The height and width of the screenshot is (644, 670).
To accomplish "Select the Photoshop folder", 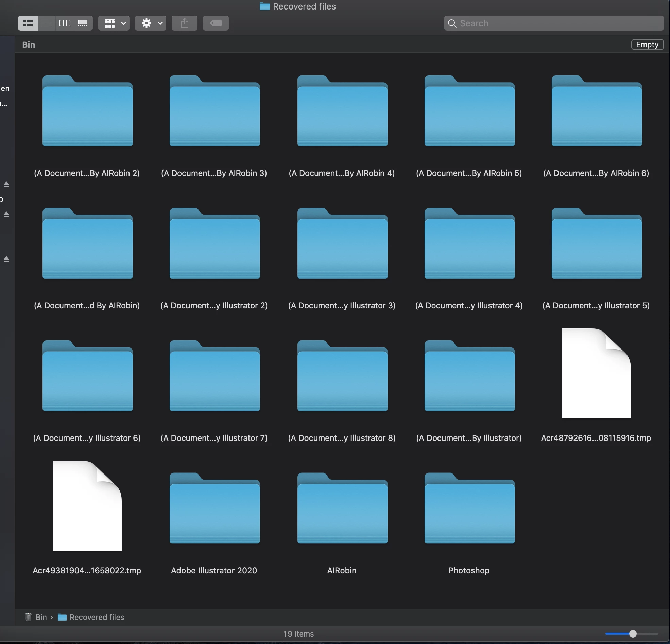I will pos(469,509).
